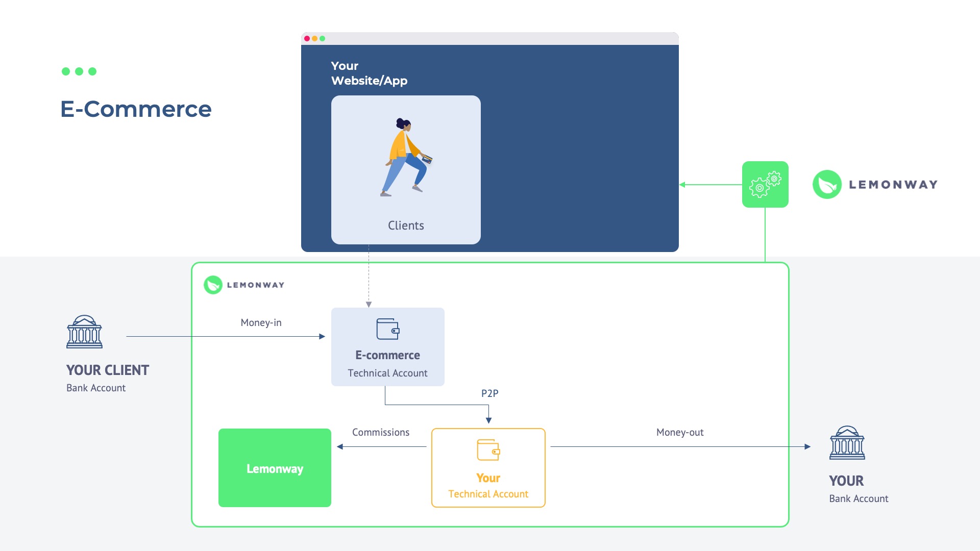The image size is (980, 551).
Task: Click the "Money-in" label
Action: (261, 322)
